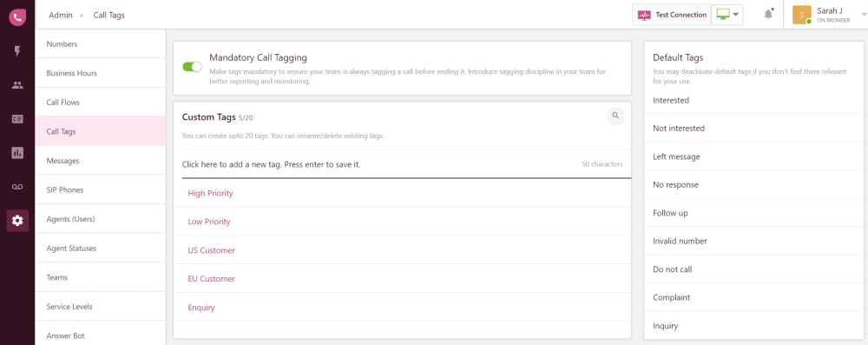Click the custom tags search icon

point(615,116)
